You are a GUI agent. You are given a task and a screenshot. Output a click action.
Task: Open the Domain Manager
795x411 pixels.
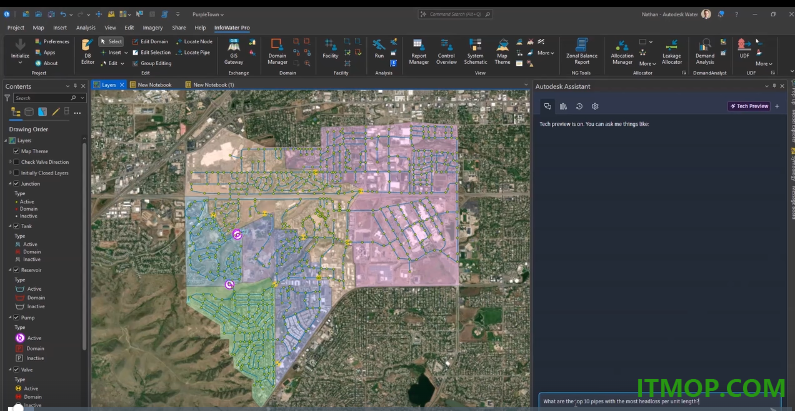pos(277,51)
